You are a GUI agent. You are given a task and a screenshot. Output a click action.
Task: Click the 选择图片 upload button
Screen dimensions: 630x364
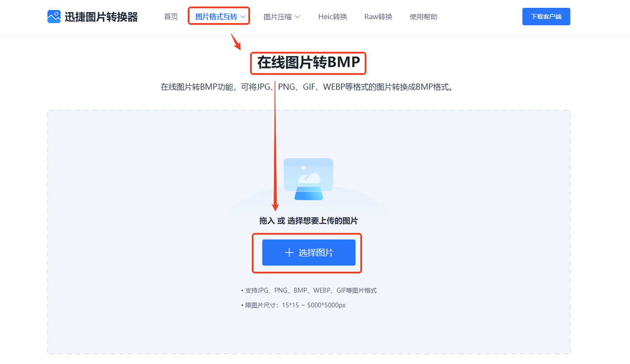pos(308,253)
